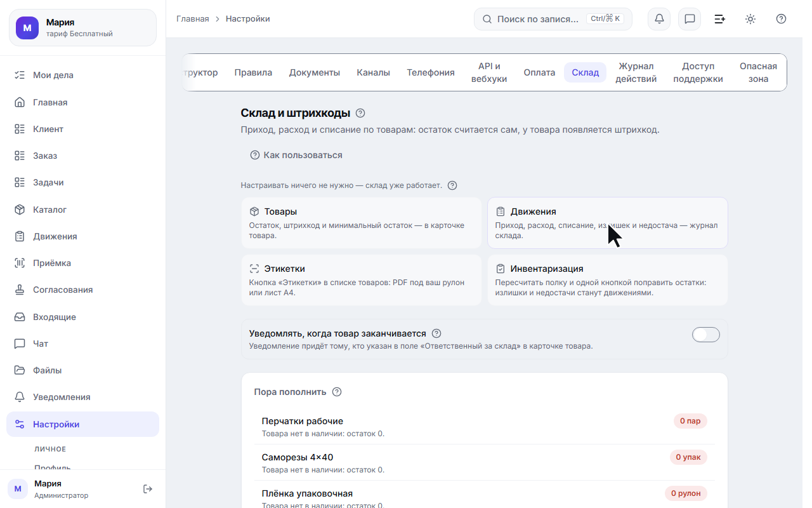Switch to the Телефония tab
This screenshot has height=508, width=812.
431,72
